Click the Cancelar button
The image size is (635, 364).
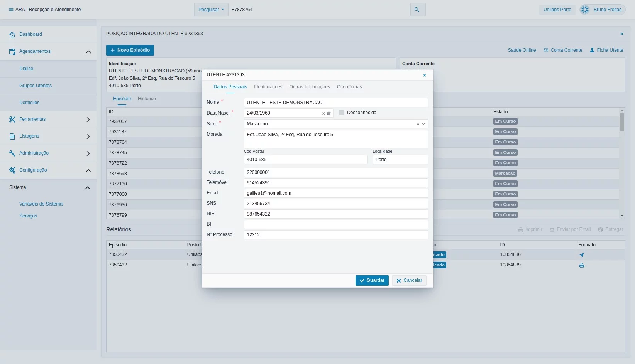tap(409, 281)
